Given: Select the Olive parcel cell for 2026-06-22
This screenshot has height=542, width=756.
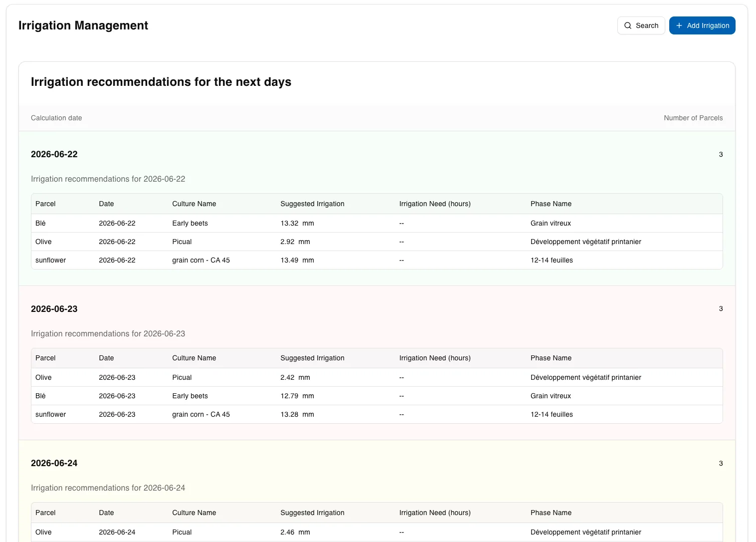Looking at the screenshot, I should coord(43,242).
